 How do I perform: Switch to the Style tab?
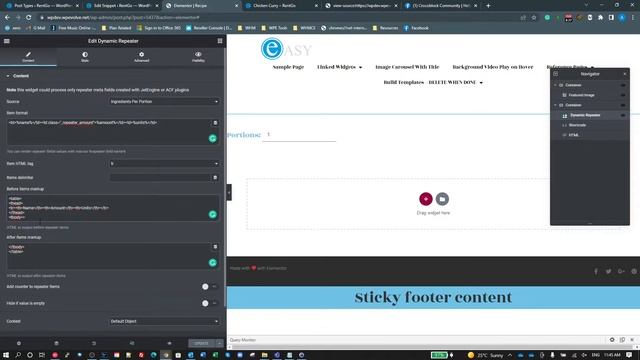click(x=85, y=57)
